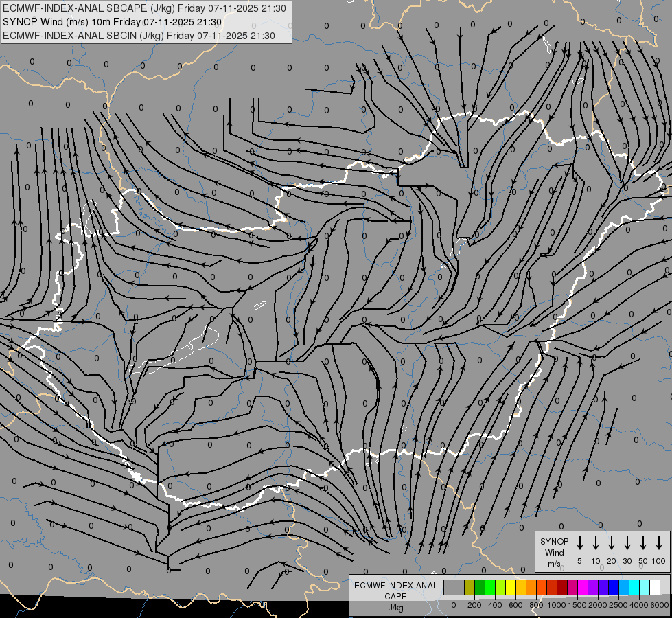This screenshot has height=618, width=672.
Task: Choose the purple swatch left of the 2000 tick
Action: (x=593, y=587)
